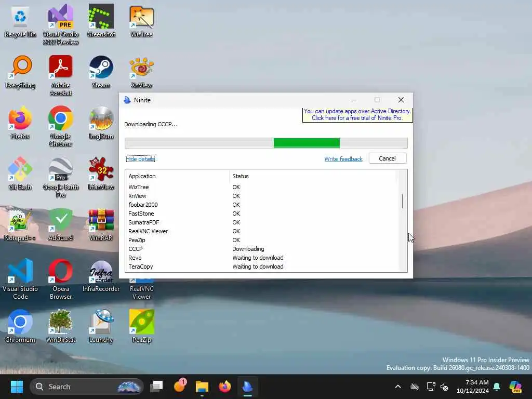This screenshot has height=399, width=532.
Task: Select the CCCP row in the list
Action: (261, 249)
